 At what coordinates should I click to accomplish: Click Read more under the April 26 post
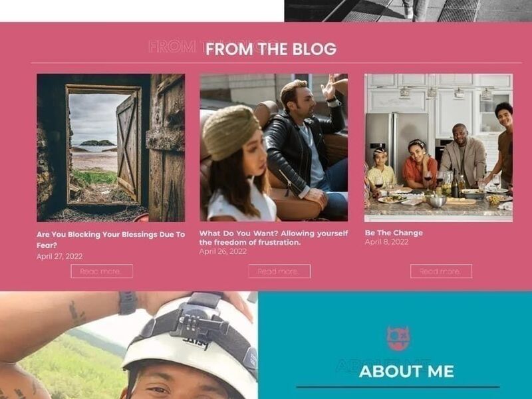[x=279, y=271]
